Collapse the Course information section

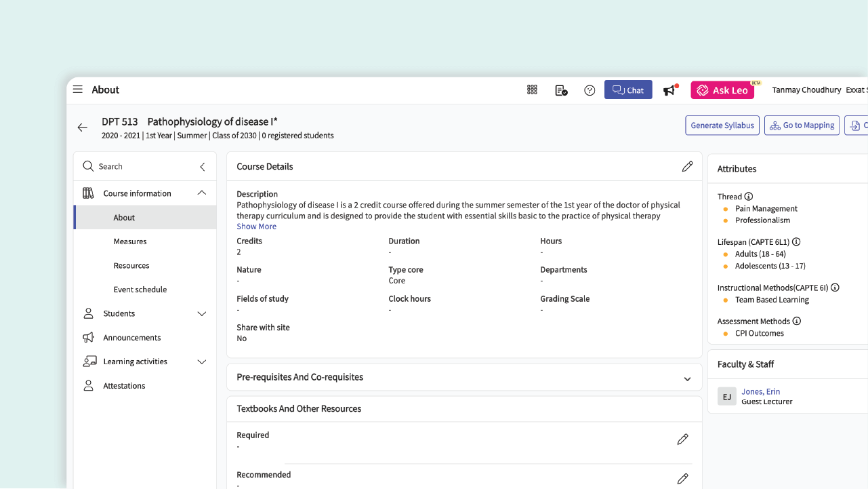[202, 193]
